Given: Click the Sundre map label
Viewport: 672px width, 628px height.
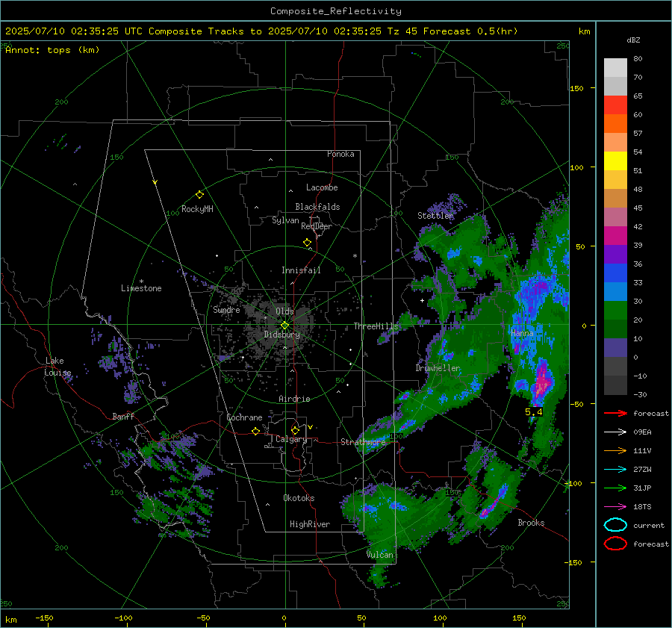Looking at the screenshot, I should click(226, 310).
